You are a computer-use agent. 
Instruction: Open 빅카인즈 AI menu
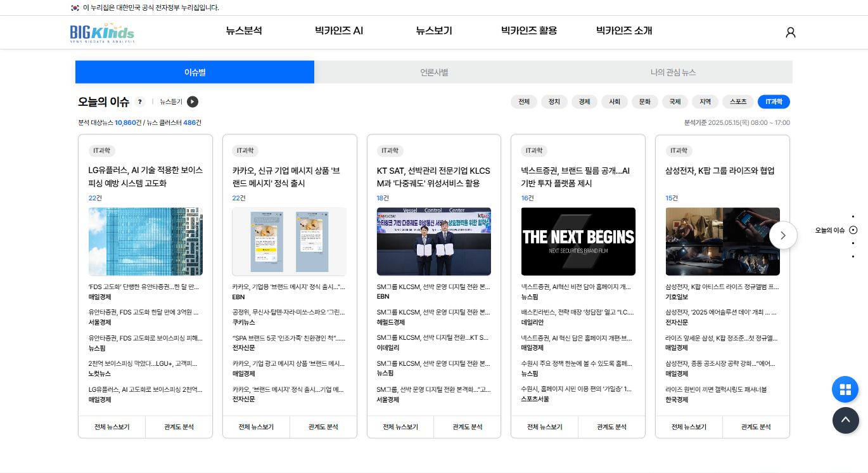click(339, 31)
